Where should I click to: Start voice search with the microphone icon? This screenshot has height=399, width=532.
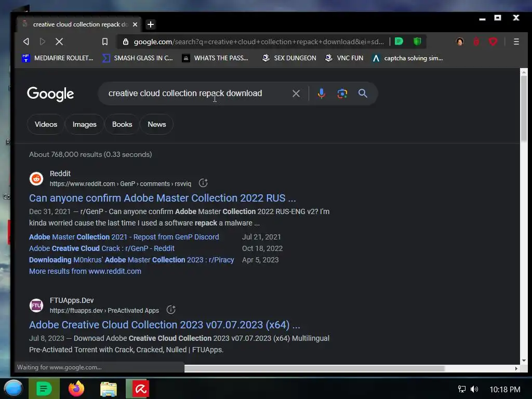pyautogui.click(x=321, y=94)
